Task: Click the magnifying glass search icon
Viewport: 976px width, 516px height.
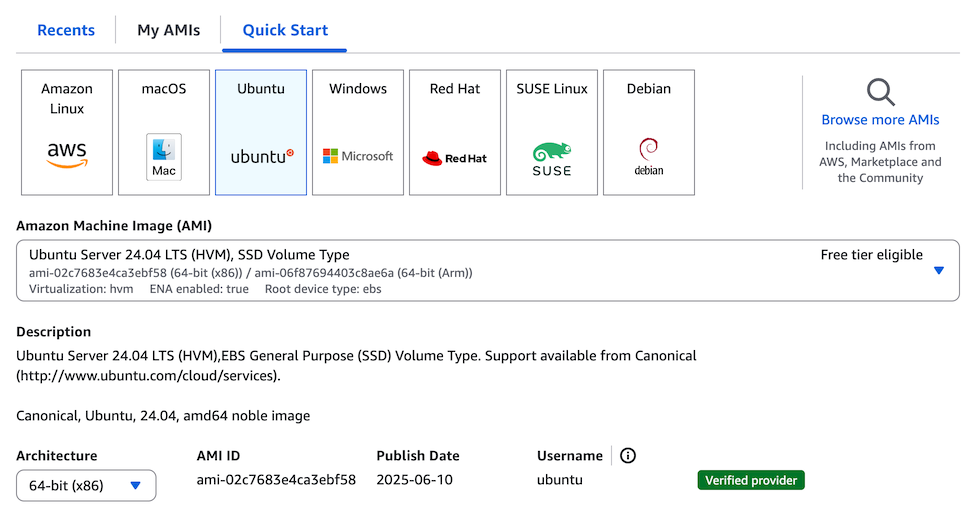Action: pos(880,93)
